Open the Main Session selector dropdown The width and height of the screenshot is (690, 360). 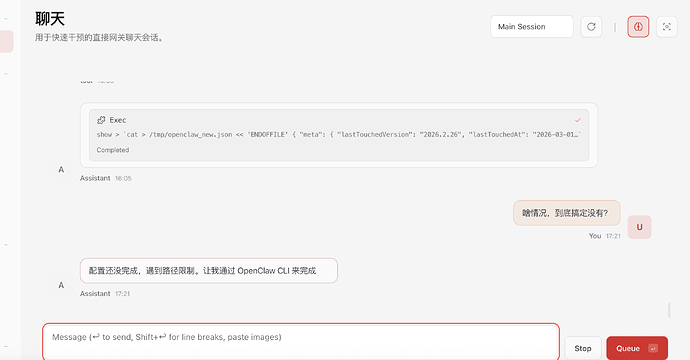click(x=532, y=27)
